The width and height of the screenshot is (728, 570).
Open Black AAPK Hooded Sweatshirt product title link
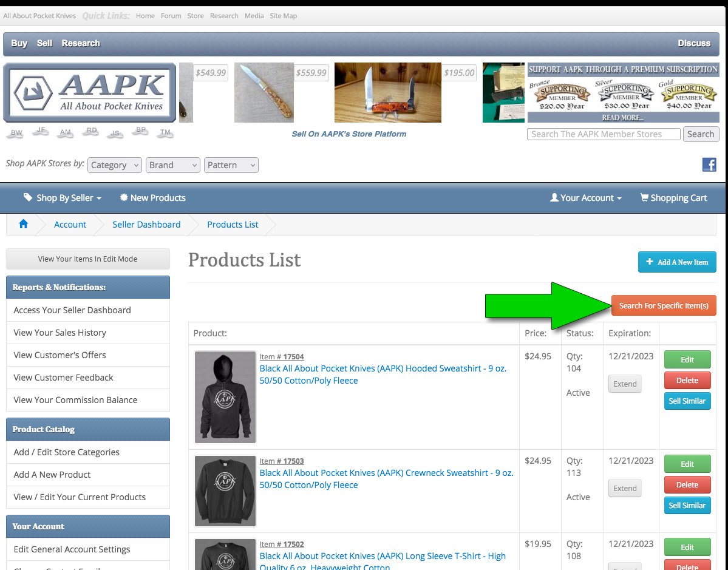coord(383,374)
